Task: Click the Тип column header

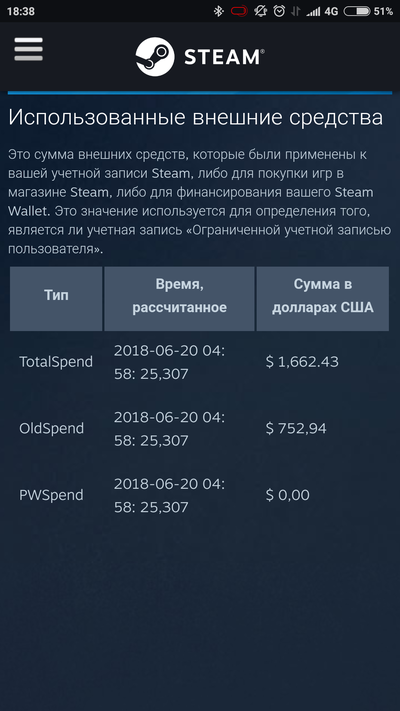Action: point(56,298)
